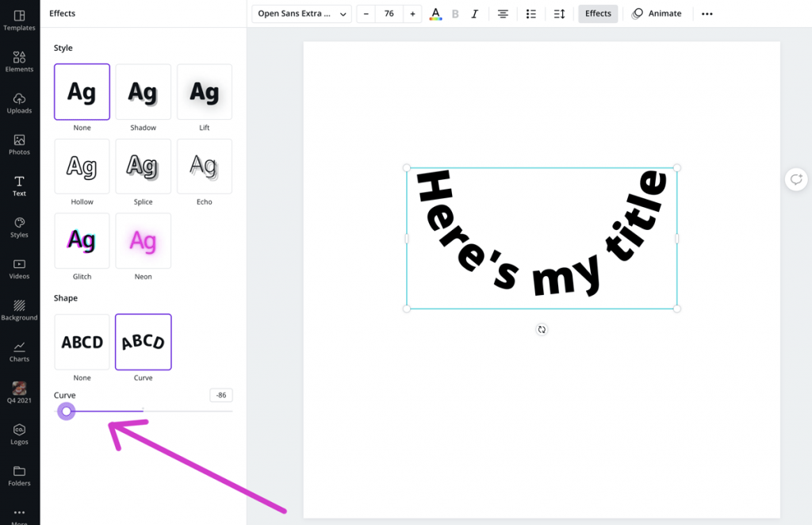Open the Videos panel

pos(19,270)
